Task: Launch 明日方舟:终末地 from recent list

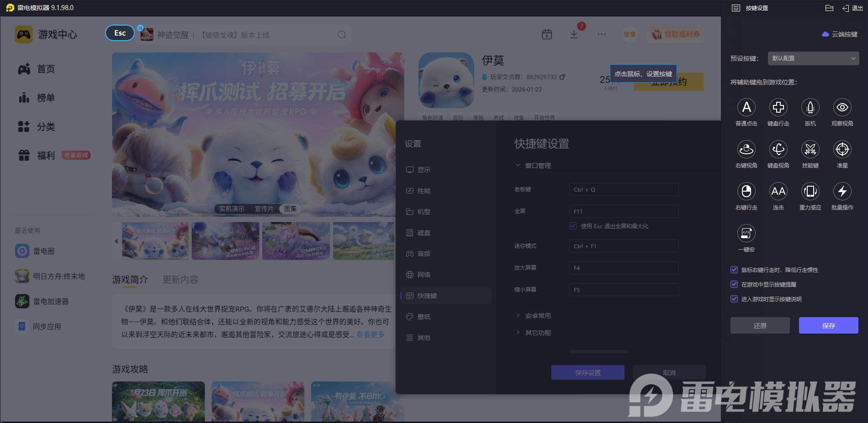Action: (x=50, y=276)
